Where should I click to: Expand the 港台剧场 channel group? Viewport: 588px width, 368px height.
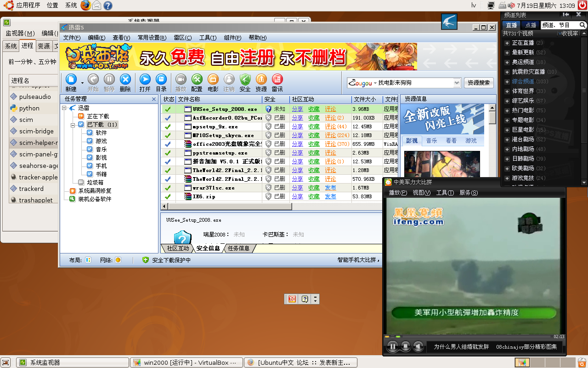507,139
